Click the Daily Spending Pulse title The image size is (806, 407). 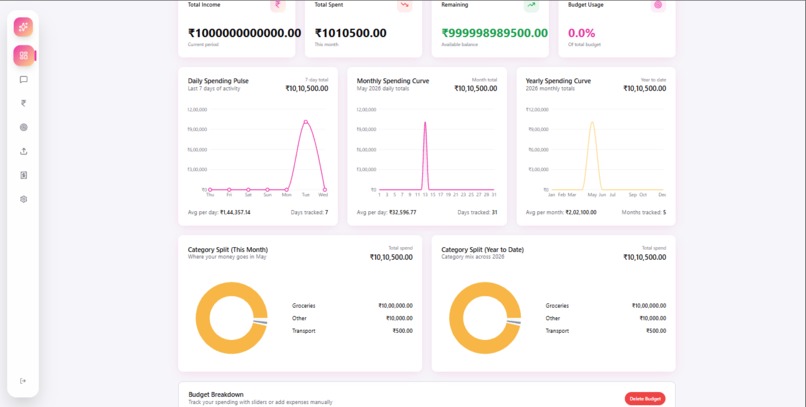click(x=218, y=81)
